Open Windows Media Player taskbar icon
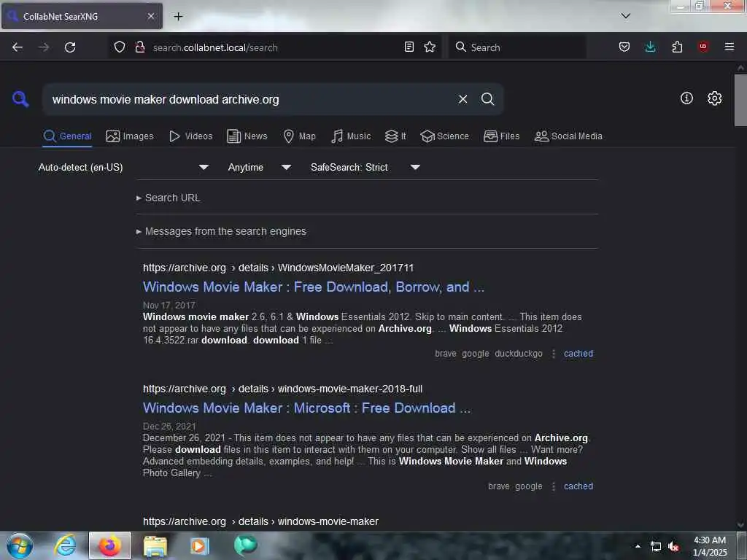This screenshot has width=747, height=560. (x=200, y=545)
